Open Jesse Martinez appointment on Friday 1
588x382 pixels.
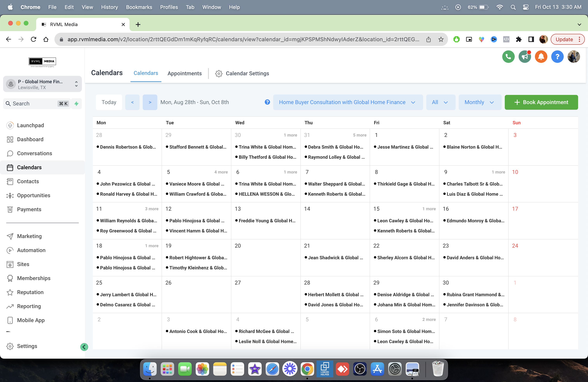(403, 147)
